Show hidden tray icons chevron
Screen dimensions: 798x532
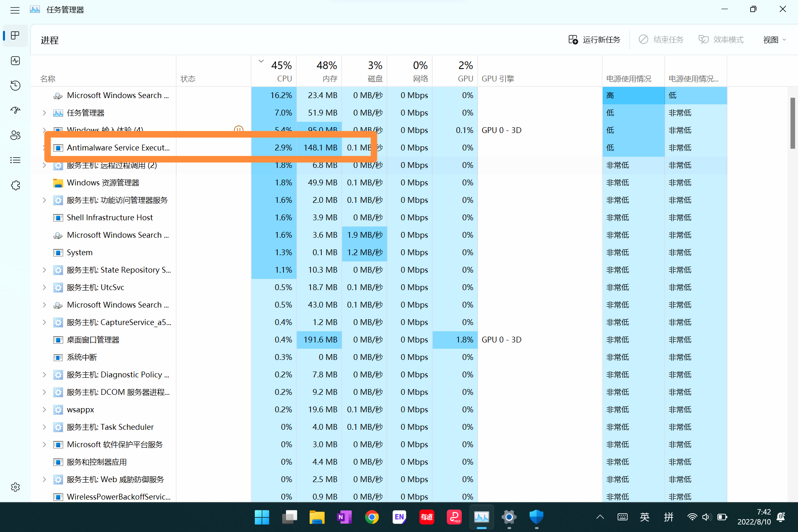tap(600, 517)
